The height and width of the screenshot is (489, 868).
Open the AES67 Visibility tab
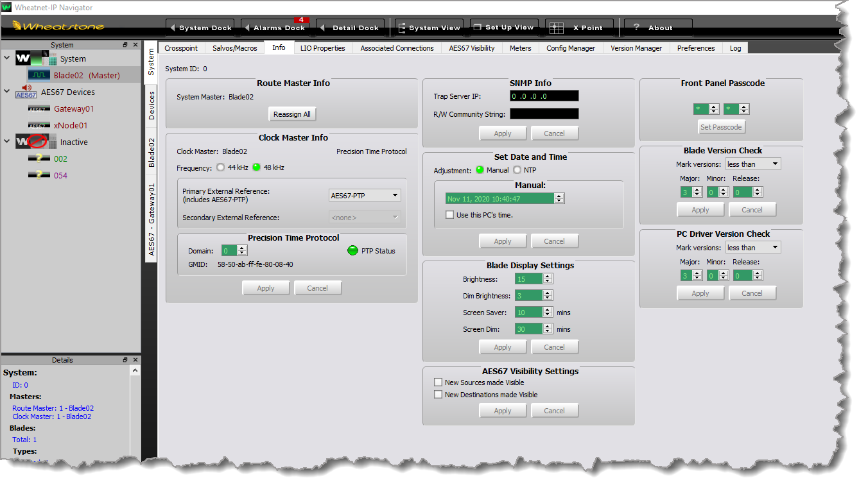click(471, 48)
